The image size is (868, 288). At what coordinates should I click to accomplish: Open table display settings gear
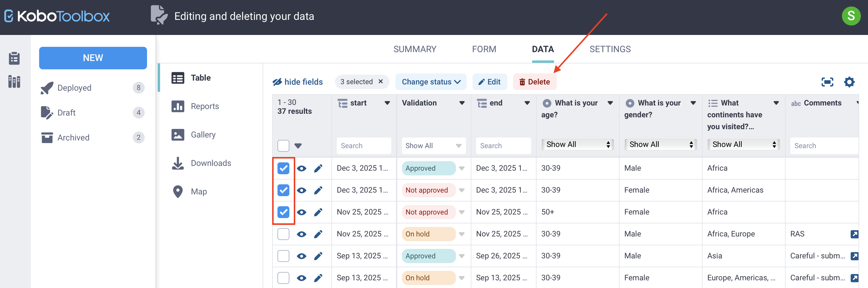pos(849,82)
